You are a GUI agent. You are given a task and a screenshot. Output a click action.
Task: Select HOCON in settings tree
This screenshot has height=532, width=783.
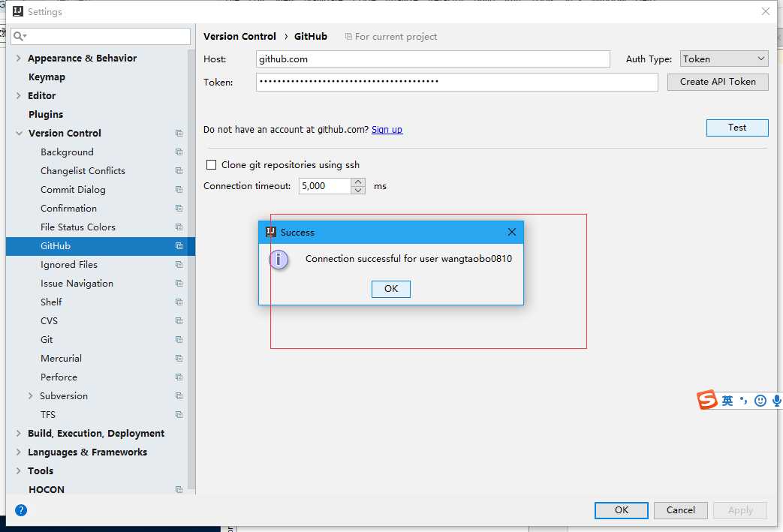tap(47, 489)
